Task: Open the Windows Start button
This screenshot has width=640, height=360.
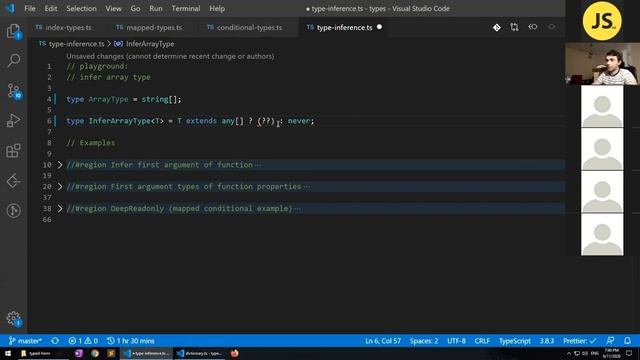Action: pos(8,353)
